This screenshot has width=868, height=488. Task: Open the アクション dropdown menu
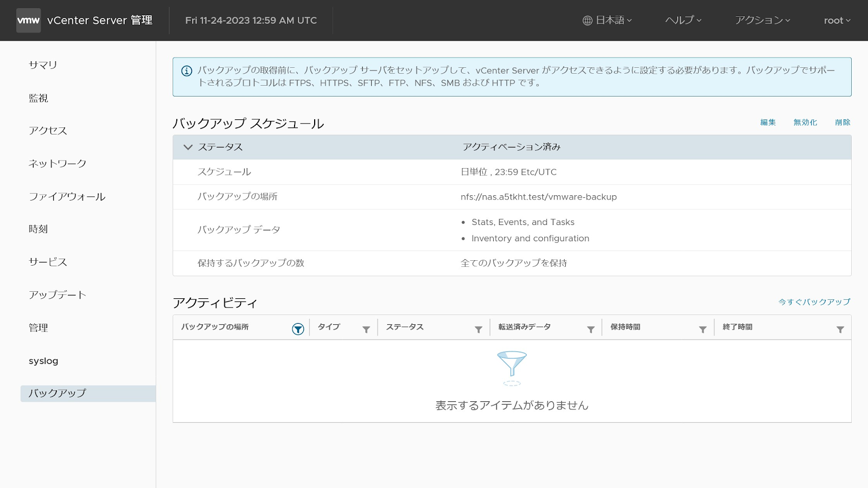click(763, 21)
